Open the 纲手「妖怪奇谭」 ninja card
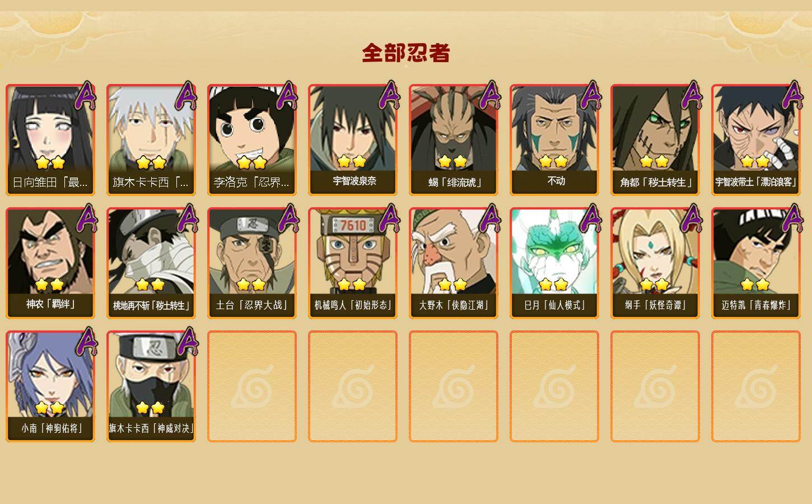 (655, 263)
